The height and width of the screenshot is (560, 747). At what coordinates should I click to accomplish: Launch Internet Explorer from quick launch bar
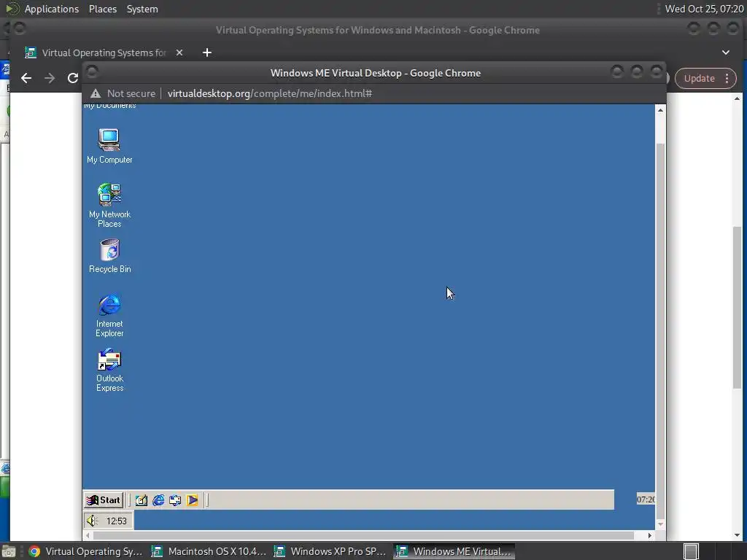pos(158,500)
